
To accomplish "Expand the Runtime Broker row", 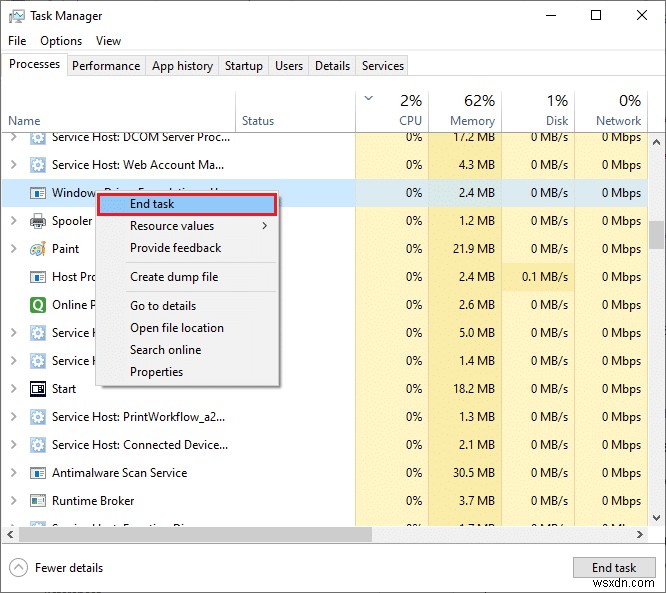I will [x=14, y=500].
